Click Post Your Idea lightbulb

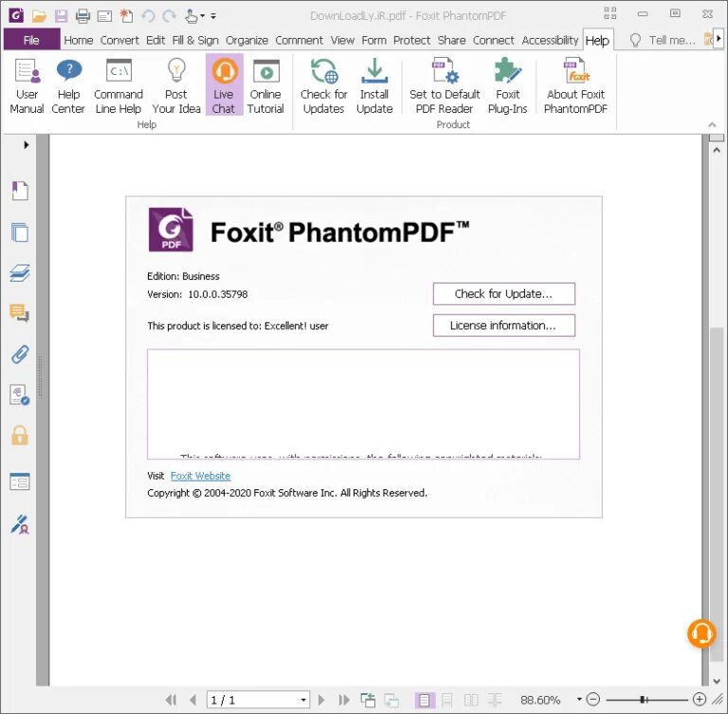click(176, 86)
